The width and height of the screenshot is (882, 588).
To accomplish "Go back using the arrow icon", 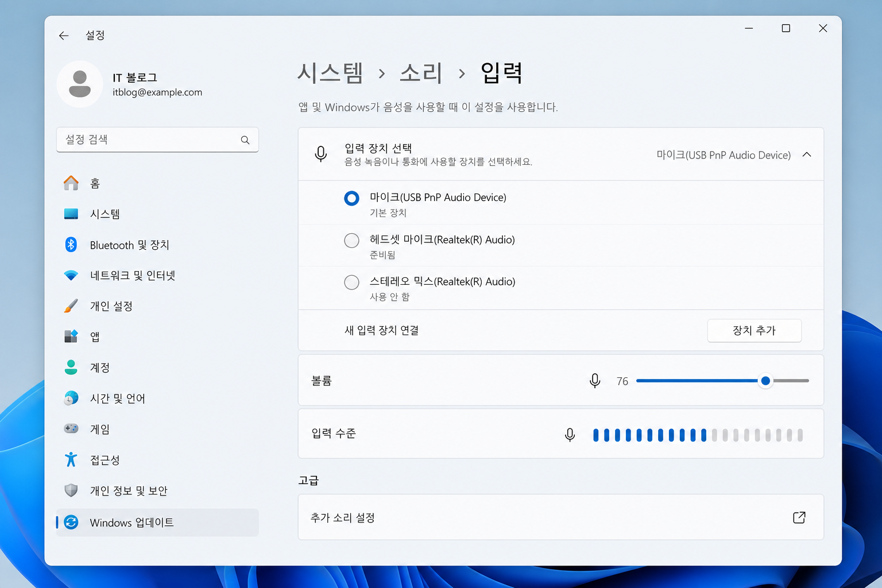I will [64, 36].
